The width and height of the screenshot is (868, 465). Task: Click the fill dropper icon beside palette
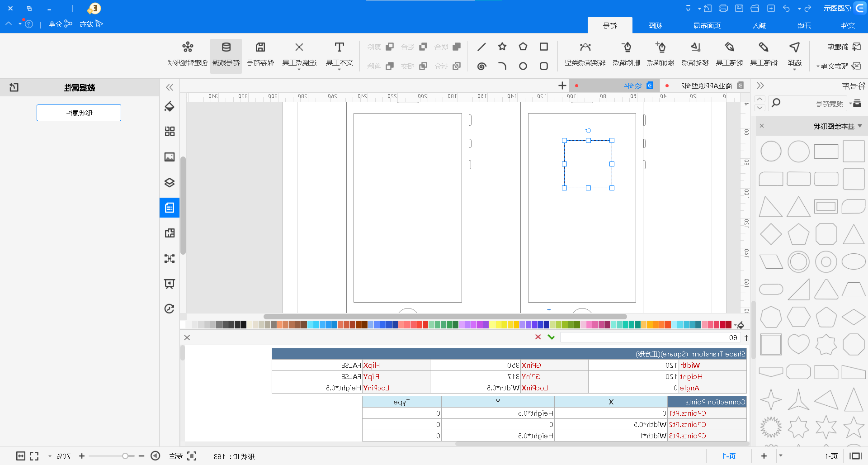click(x=740, y=325)
